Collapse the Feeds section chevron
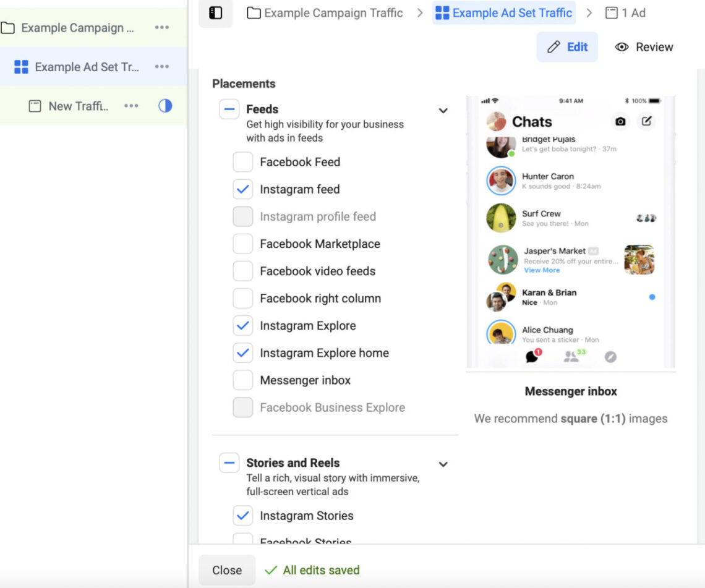Screen dimensions: 705x588 (443, 111)
